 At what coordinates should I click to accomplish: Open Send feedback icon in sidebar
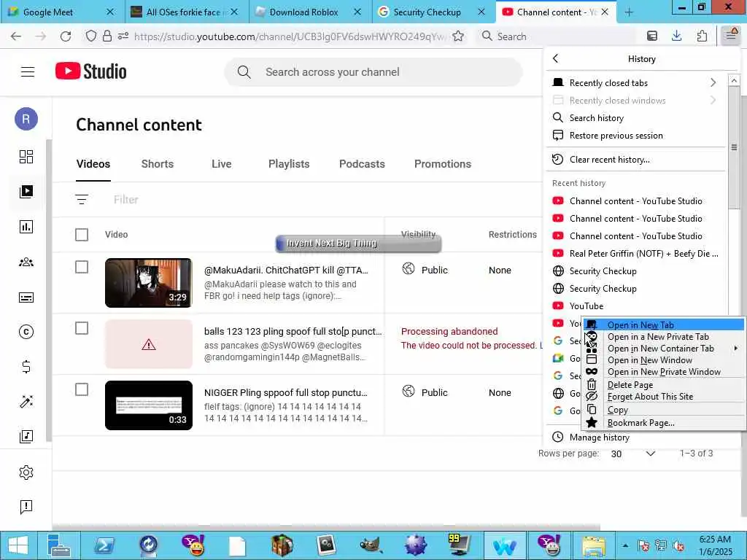click(x=26, y=507)
